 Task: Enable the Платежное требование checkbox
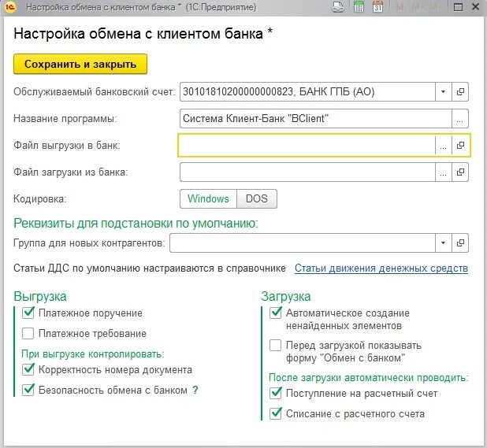28,334
